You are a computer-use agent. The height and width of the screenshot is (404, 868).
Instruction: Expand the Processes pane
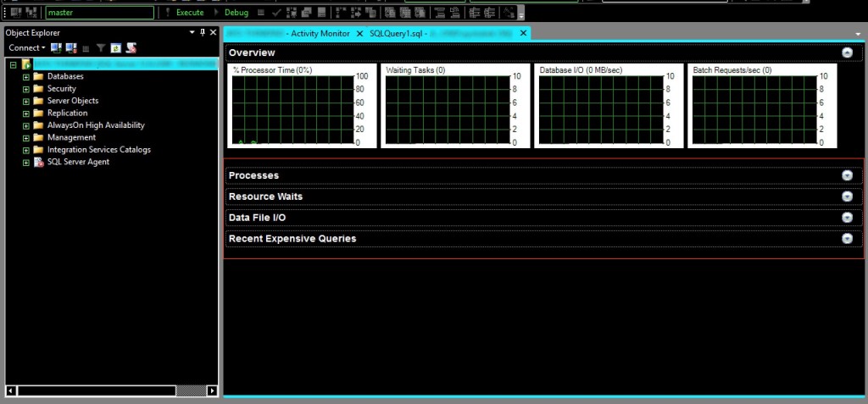pos(847,175)
